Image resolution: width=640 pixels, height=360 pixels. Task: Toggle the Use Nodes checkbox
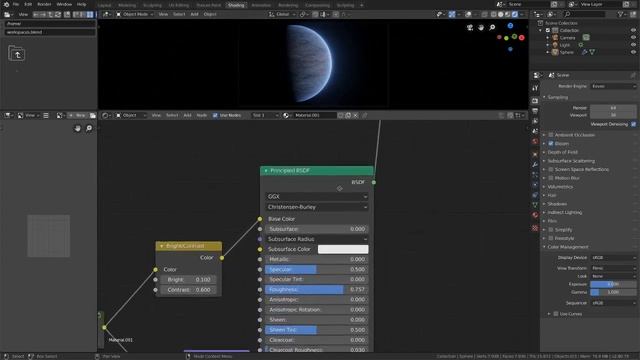click(215, 116)
